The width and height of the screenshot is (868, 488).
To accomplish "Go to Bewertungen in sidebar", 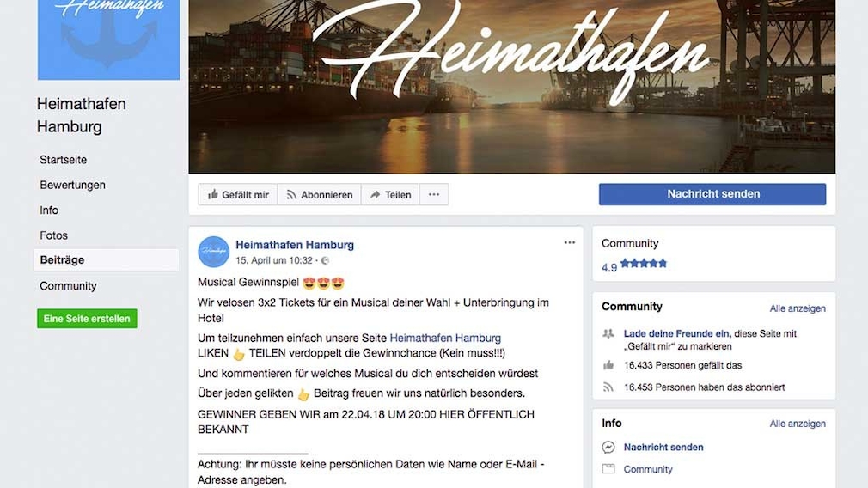I will coord(72,185).
